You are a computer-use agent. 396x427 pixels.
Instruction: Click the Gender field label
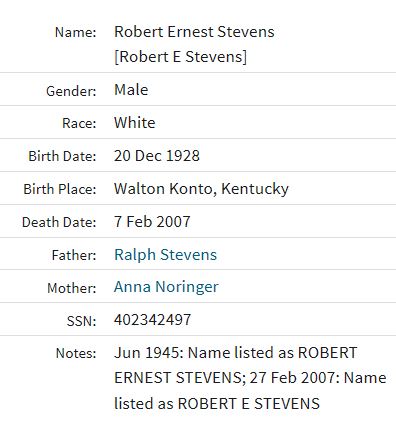pyautogui.click(x=71, y=91)
